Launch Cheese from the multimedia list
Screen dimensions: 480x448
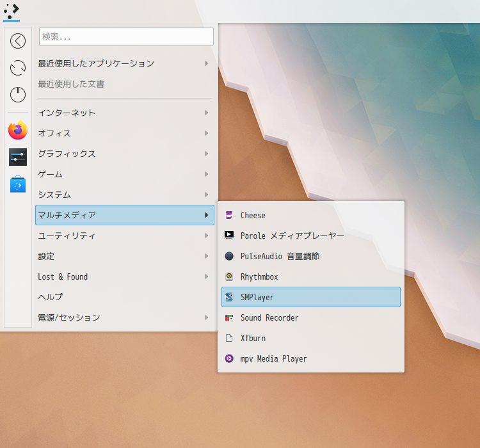click(310, 215)
